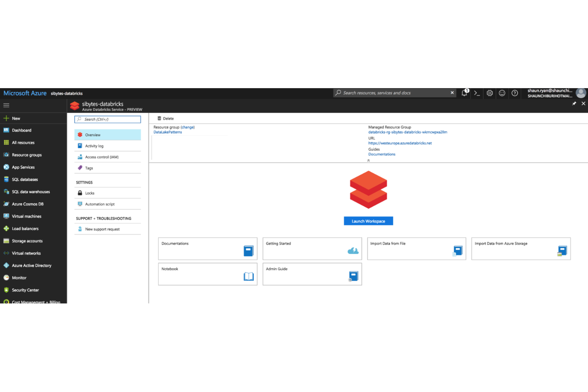The image size is (588, 392).
Task: Toggle the hamburger menu to collapse sidebar
Action: (x=6, y=105)
